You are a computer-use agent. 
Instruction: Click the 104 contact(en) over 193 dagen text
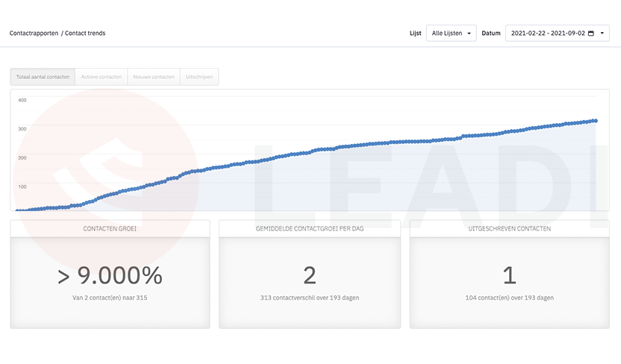tap(509, 298)
